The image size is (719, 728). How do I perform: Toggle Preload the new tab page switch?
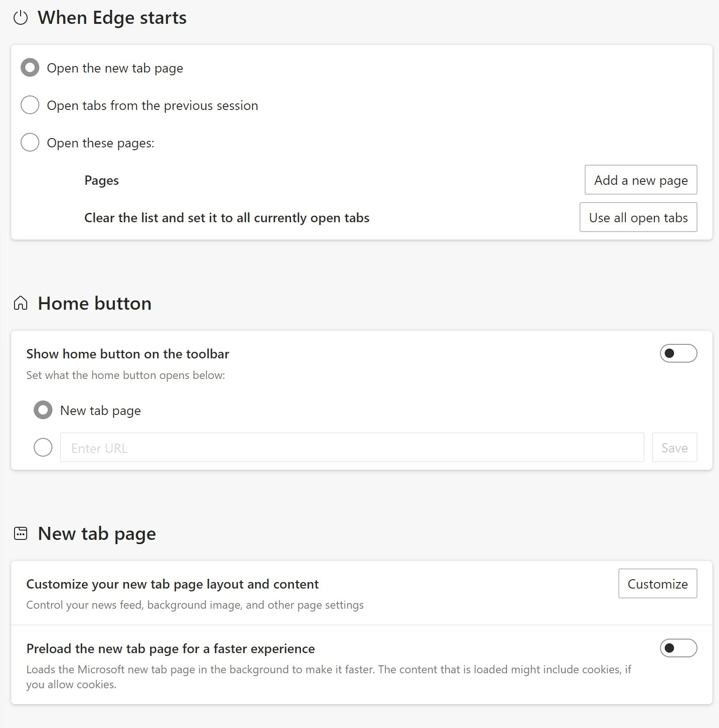pos(678,648)
